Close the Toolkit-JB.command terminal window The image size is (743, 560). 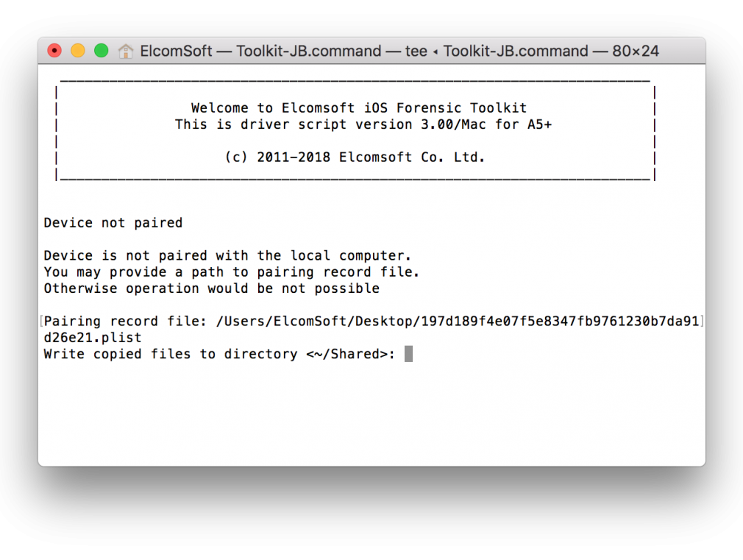coord(54,50)
